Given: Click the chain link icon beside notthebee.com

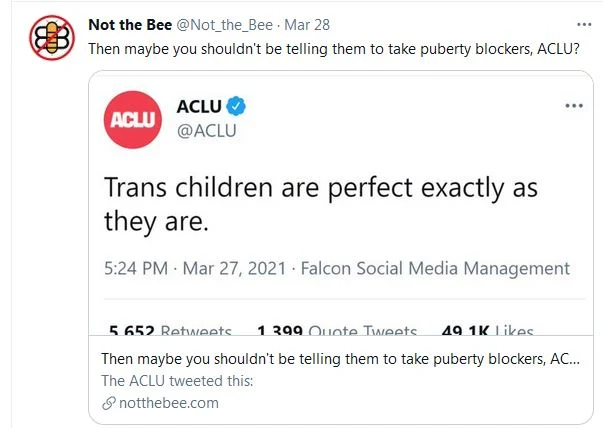Looking at the screenshot, I should pos(110,403).
